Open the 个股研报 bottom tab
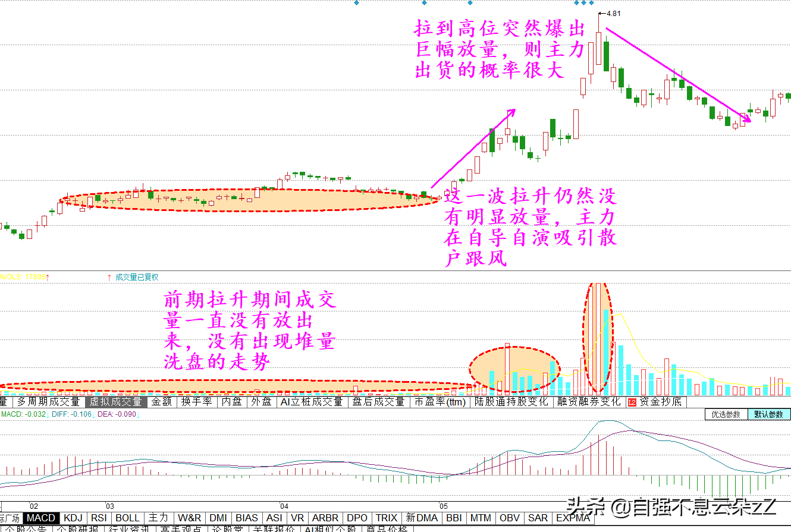This screenshot has width=791, height=532. [77, 529]
